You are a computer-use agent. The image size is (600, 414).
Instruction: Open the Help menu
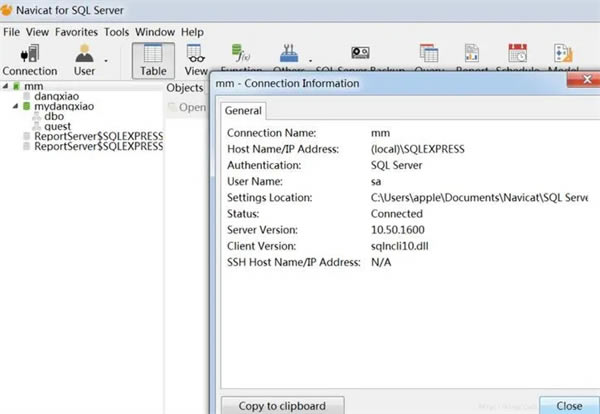(192, 32)
